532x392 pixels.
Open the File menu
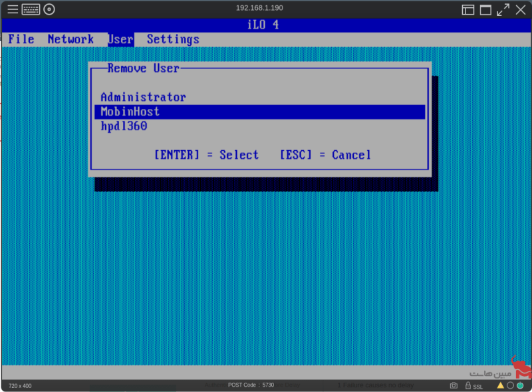21,39
